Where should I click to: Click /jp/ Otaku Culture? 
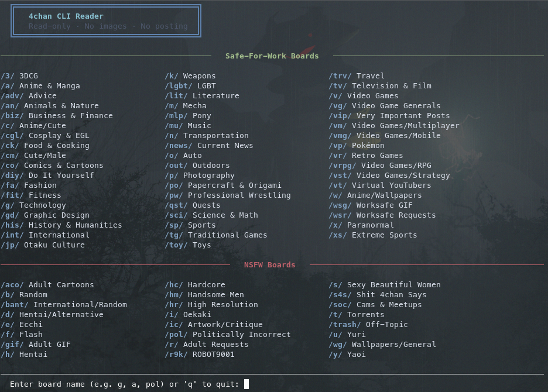point(43,245)
